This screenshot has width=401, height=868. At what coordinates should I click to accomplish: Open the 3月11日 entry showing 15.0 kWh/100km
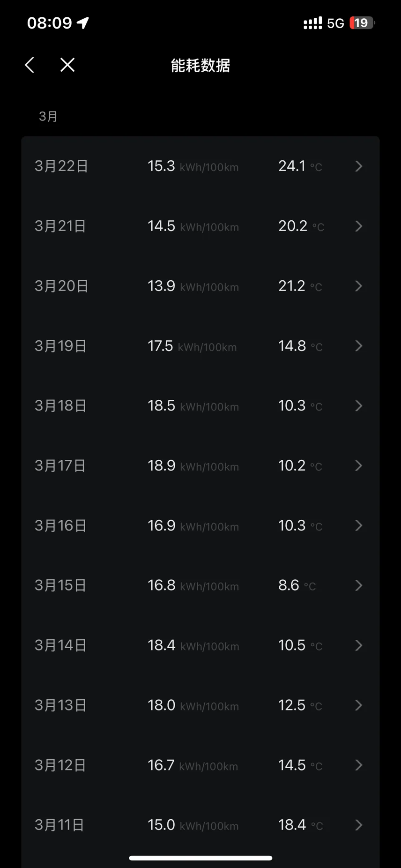[200, 825]
